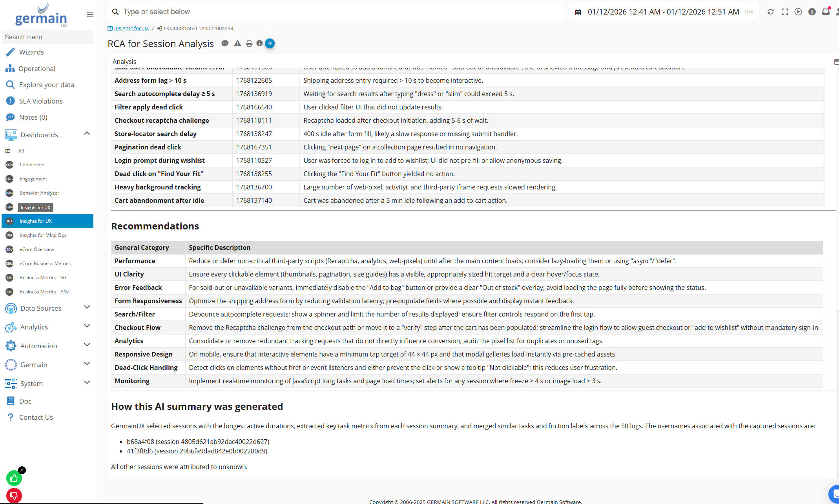Screen dimensions: 839x504
Task: Click the Search menu input field
Action: click(47, 37)
